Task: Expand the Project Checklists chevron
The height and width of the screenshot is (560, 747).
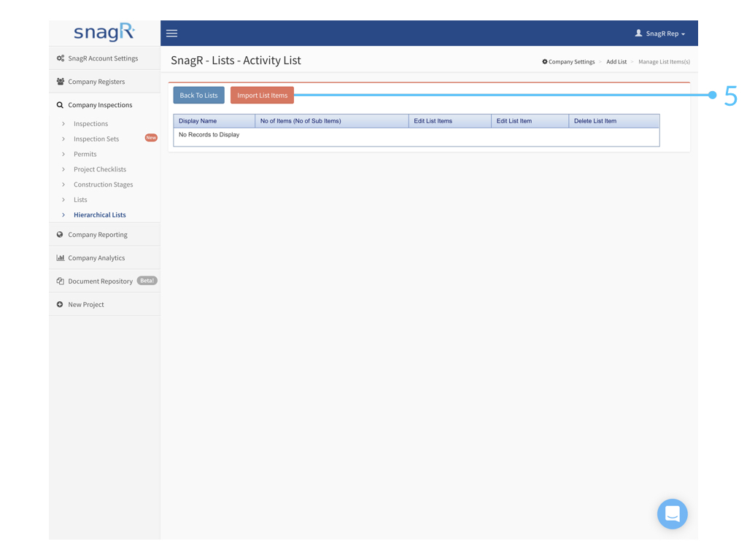Action: [63, 169]
